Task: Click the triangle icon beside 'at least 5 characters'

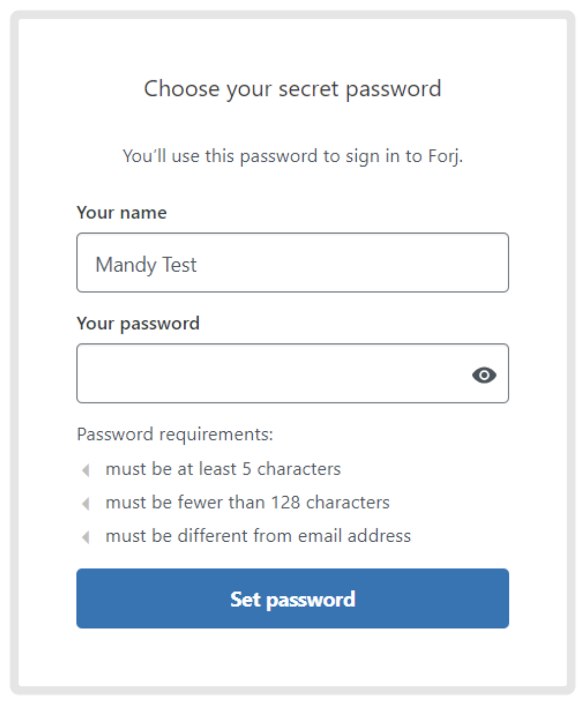Action: click(85, 469)
